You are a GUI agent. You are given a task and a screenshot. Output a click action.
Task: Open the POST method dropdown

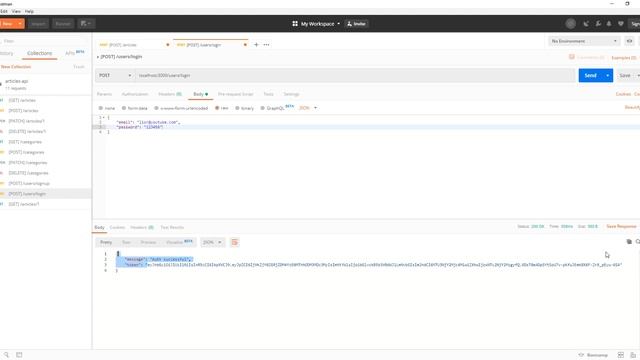(x=115, y=76)
